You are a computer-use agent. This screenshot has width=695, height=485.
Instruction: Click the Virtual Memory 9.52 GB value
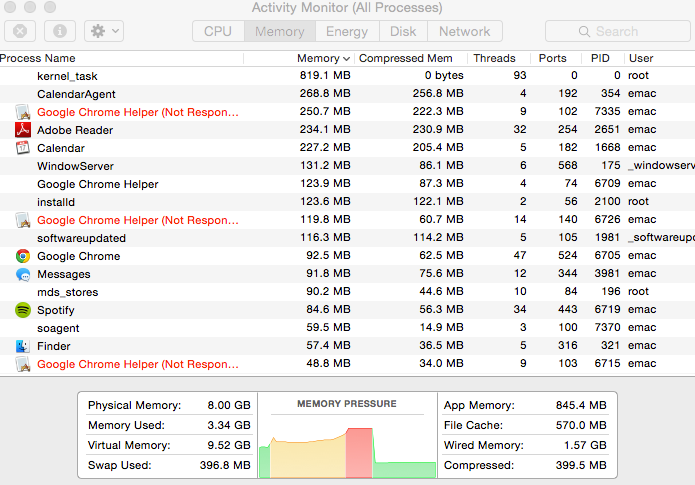(229, 445)
